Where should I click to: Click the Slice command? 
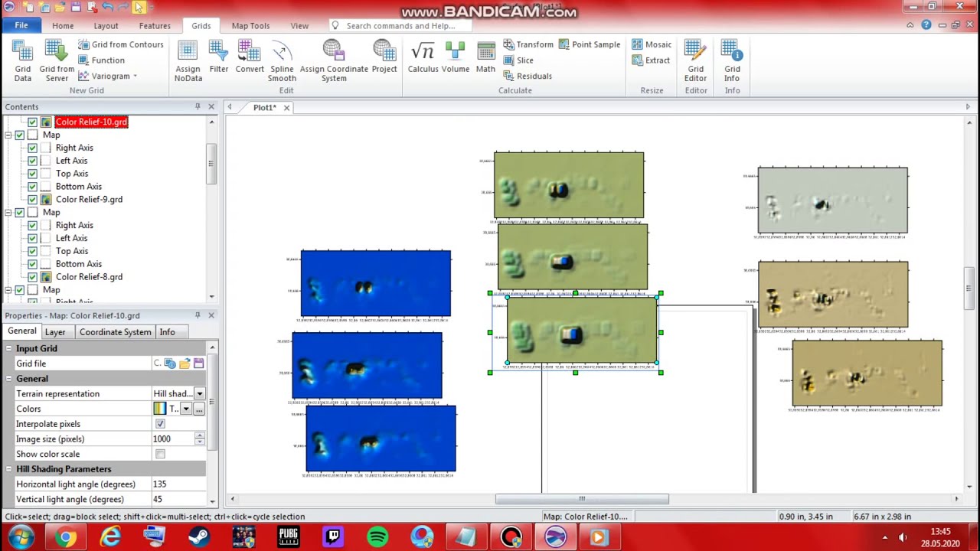[518, 60]
